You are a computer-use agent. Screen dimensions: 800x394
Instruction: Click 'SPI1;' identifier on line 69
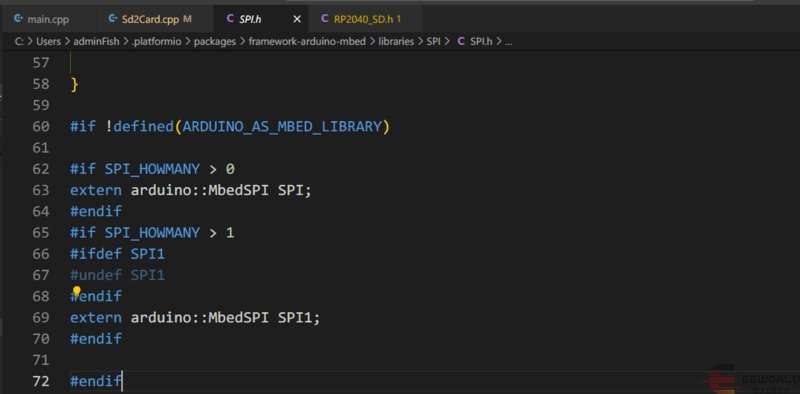click(299, 317)
